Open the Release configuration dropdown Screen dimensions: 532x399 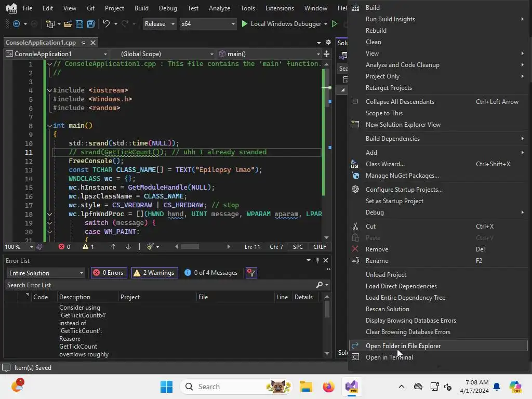159,24
